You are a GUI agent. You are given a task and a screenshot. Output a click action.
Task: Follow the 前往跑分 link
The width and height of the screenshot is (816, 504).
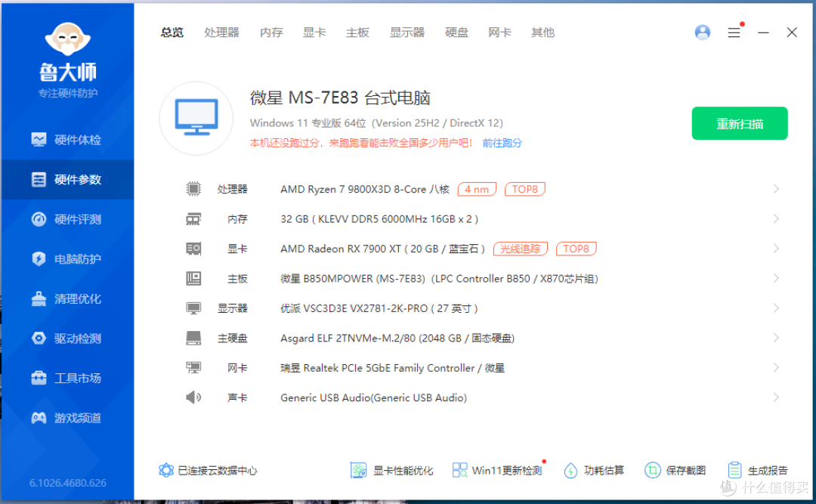502,143
